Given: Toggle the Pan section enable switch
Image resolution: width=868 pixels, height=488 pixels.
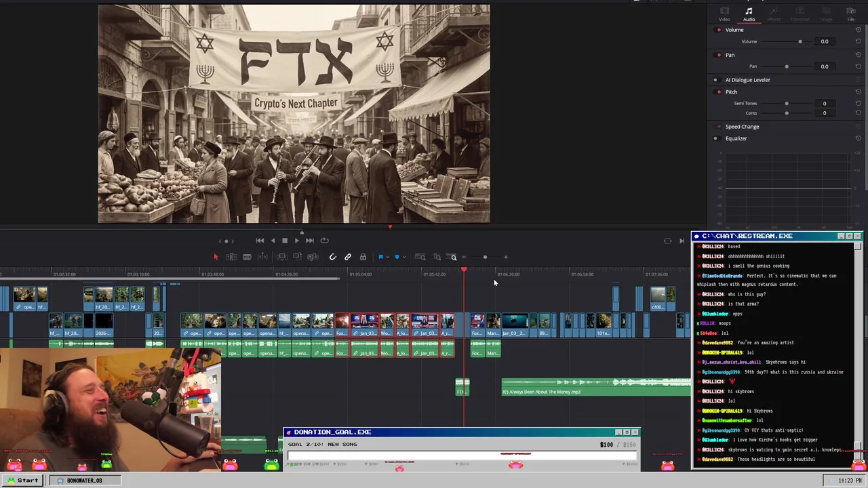Looking at the screenshot, I should click(719, 55).
